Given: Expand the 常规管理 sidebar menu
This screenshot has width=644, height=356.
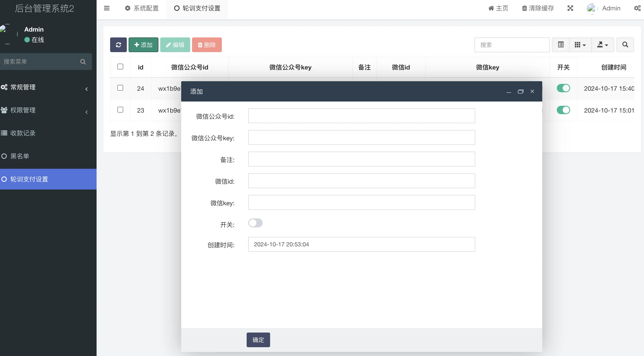Looking at the screenshot, I should tap(23, 87).
